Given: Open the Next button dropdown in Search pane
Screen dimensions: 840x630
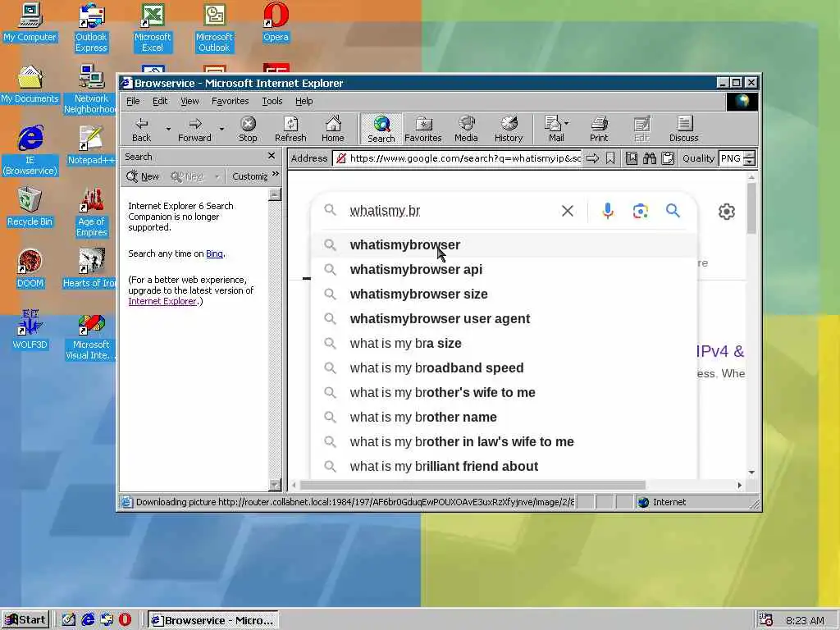Looking at the screenshot, I should (217, 176).
